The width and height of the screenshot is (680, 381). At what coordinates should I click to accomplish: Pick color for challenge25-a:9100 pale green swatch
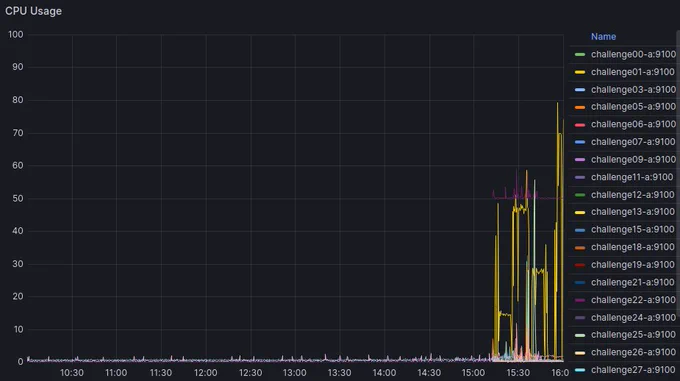tap(580, 335)
